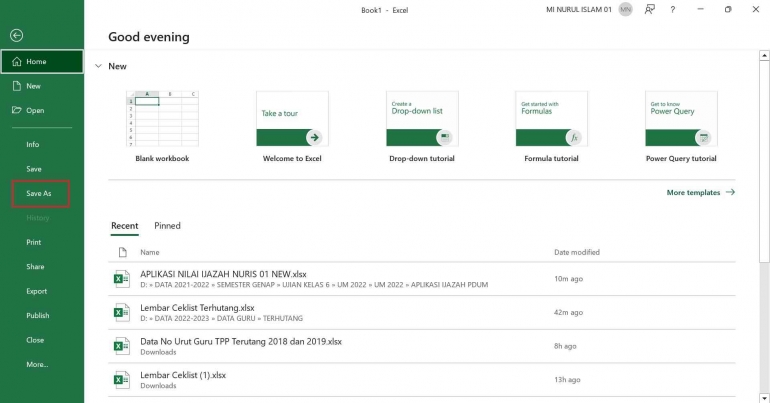Open the Drop-down tutorial template
Viewport: 770px width, 403px height.
pyautogui.click(x=422, y=127)
